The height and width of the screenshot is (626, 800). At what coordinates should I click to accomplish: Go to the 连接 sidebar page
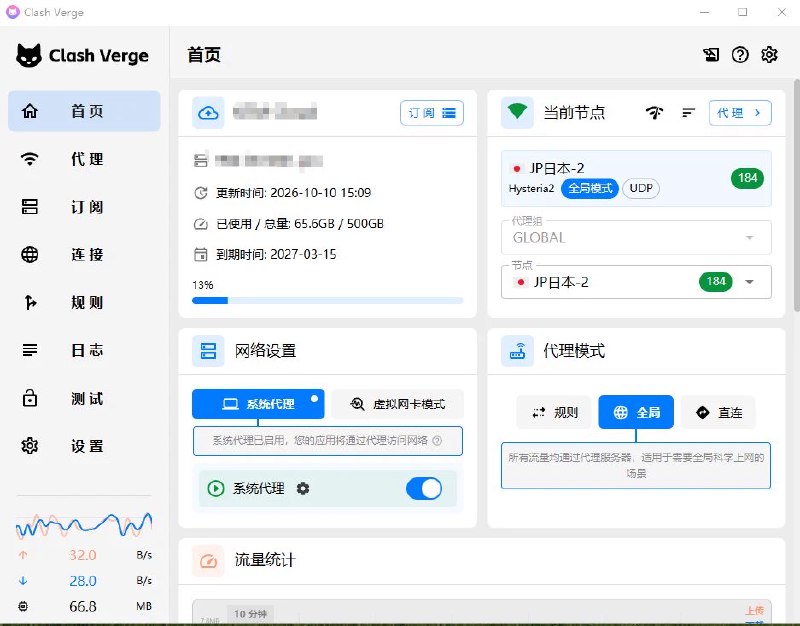tap(84, 254)
